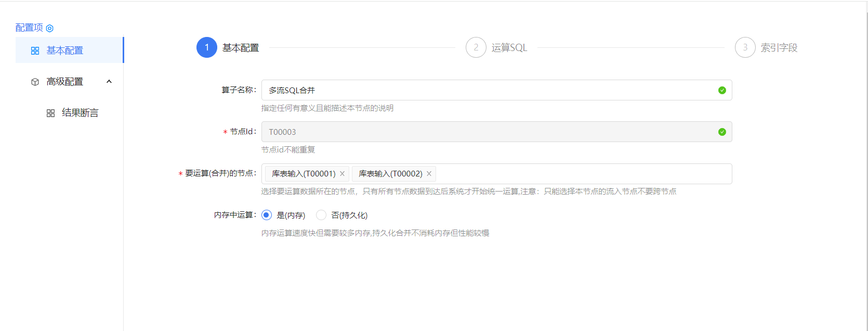Click step 1 基本配置 circle

[x=206, y=47]
